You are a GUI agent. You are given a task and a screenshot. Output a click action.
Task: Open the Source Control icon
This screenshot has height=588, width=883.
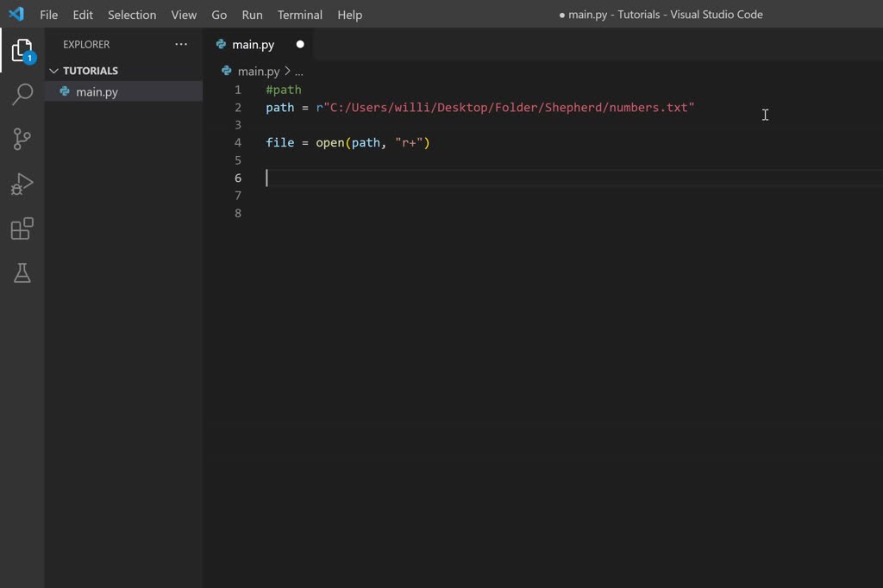pyautogui.click(x=22, y=139)
